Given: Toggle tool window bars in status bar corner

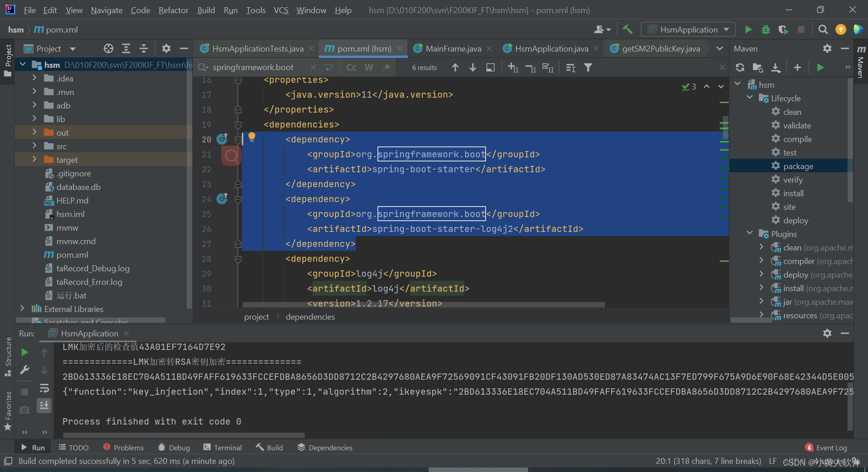Looking at the screenshot, I should pos(8,461).
